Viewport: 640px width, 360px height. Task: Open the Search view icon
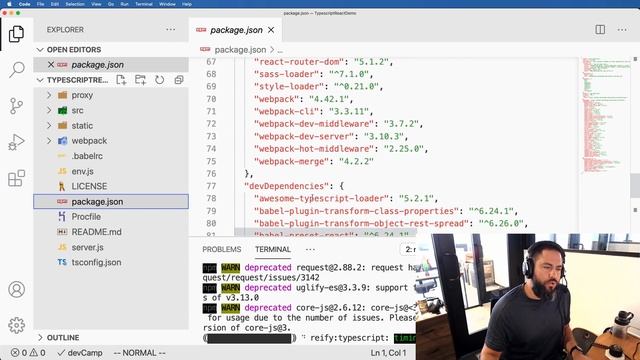[16, 69]
